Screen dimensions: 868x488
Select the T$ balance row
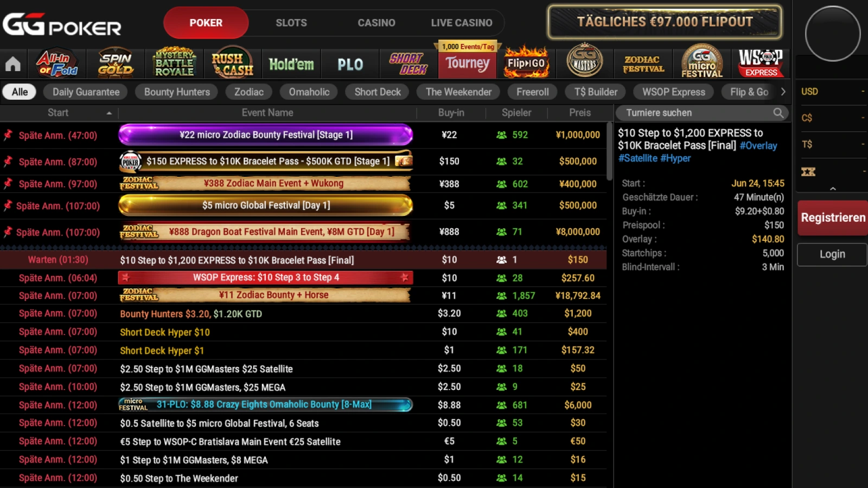pyautogui.click(x=833, y=144)
